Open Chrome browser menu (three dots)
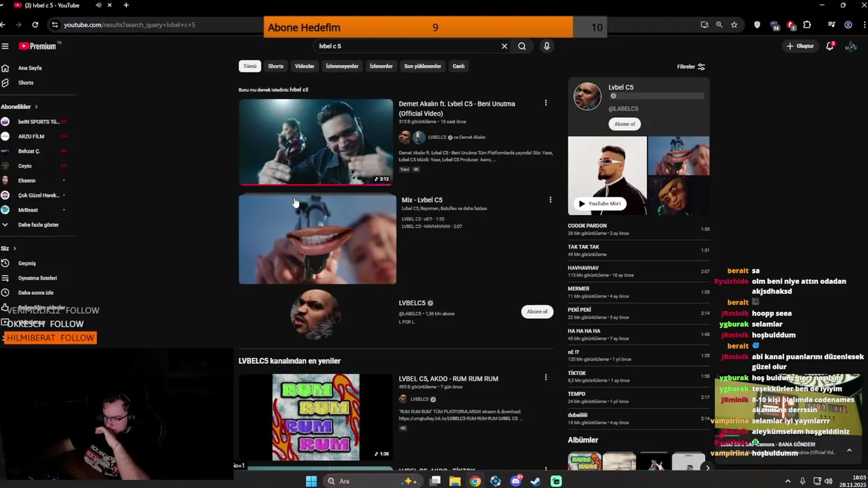The width and height of the screenshot is (868, 488). [863, 24]
